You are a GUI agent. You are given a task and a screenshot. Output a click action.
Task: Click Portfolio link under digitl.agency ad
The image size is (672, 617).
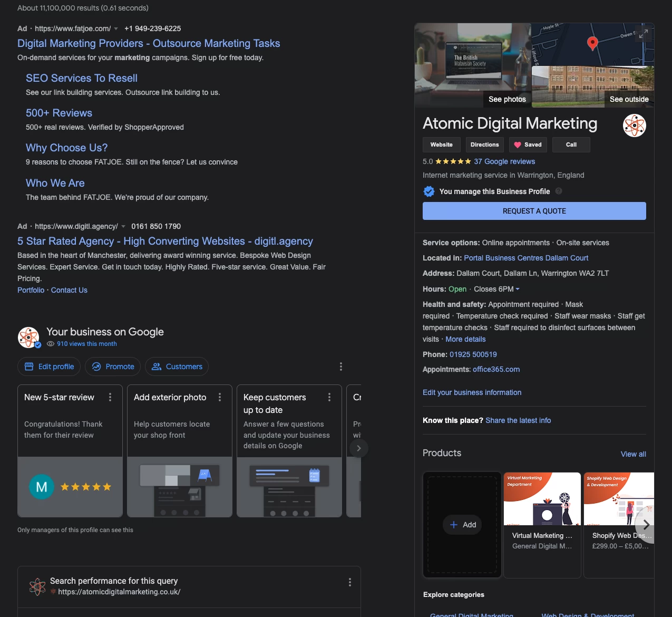coord(31,290)
